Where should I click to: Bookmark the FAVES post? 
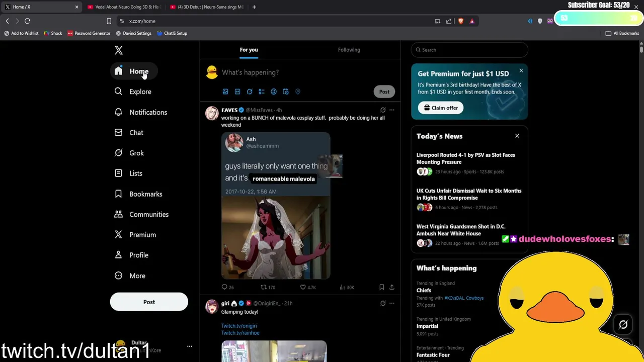(382, 287)
